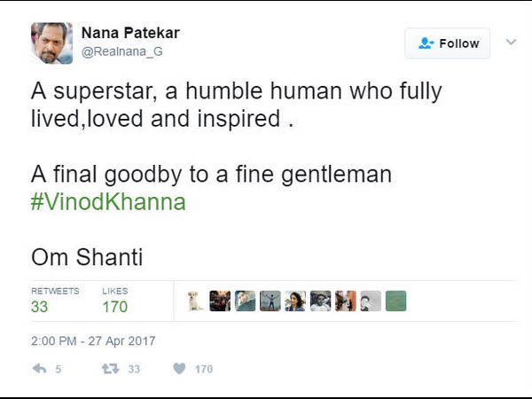This screenshot has width=532, height=399.
Task: Click the reply arrow icon
Action: pos(39,369)
